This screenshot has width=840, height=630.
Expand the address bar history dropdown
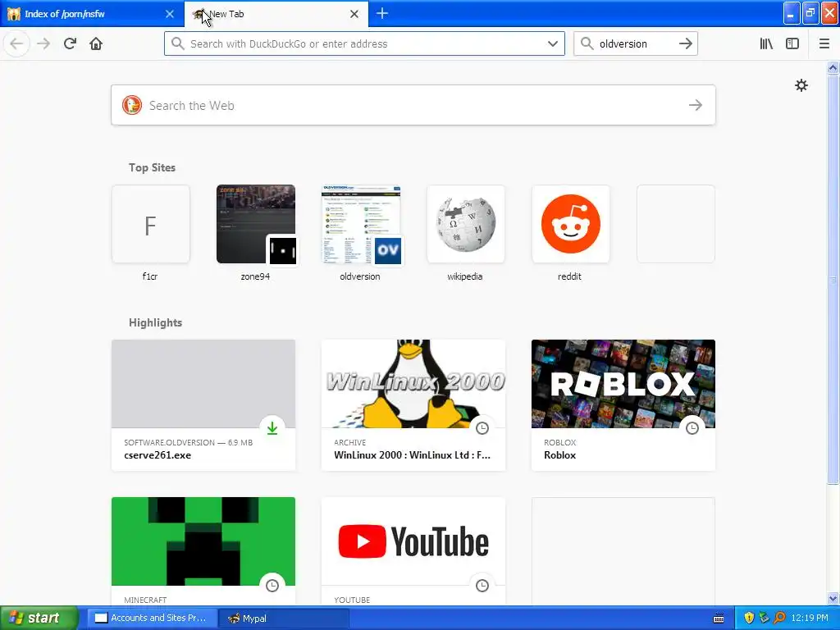552,44
